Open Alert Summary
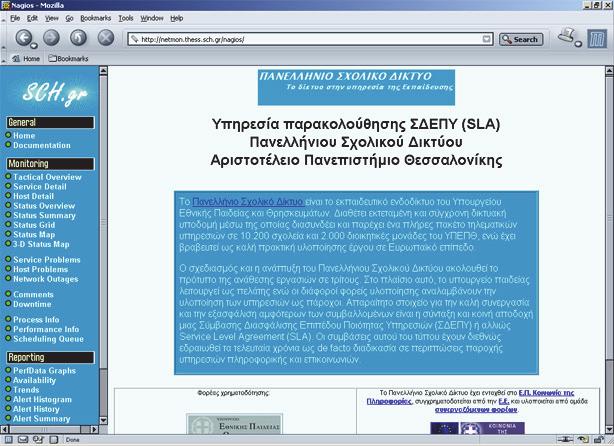614x446 pixels. [42, 419]
